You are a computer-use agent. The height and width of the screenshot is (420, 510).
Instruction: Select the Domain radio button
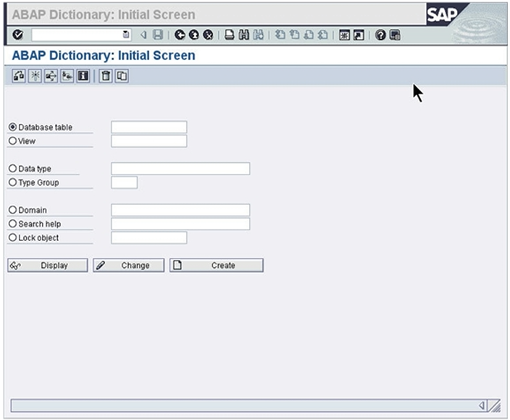pyautogui.click(x=12, y=210)
